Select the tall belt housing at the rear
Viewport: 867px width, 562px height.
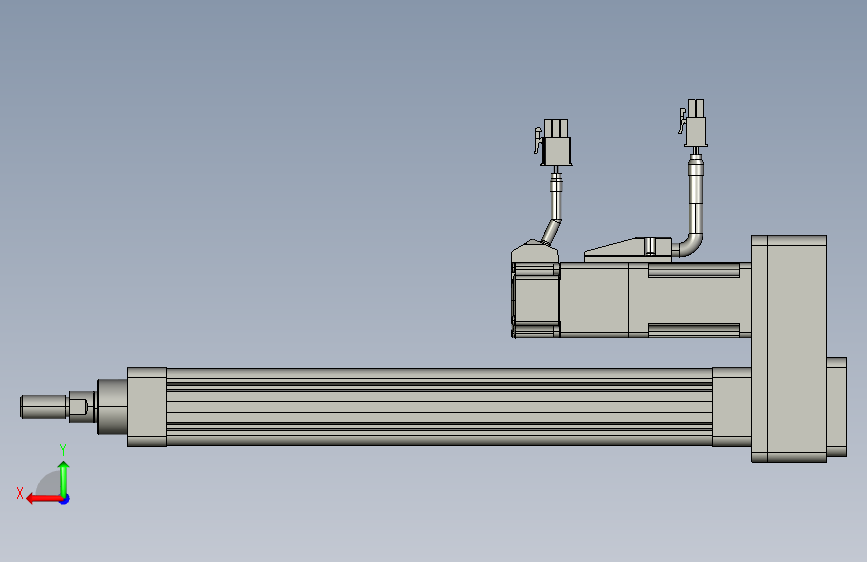click(x=789, y=348)
